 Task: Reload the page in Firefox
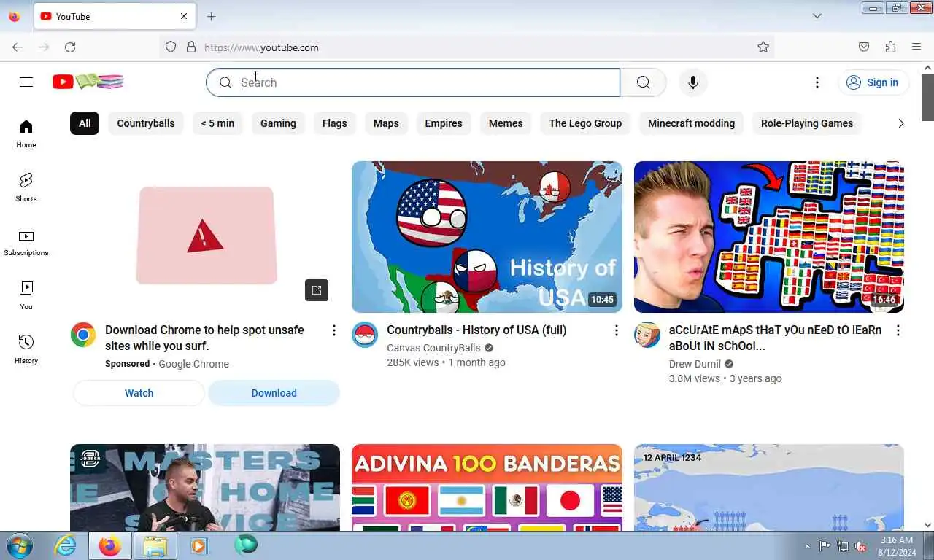[70, 47]
